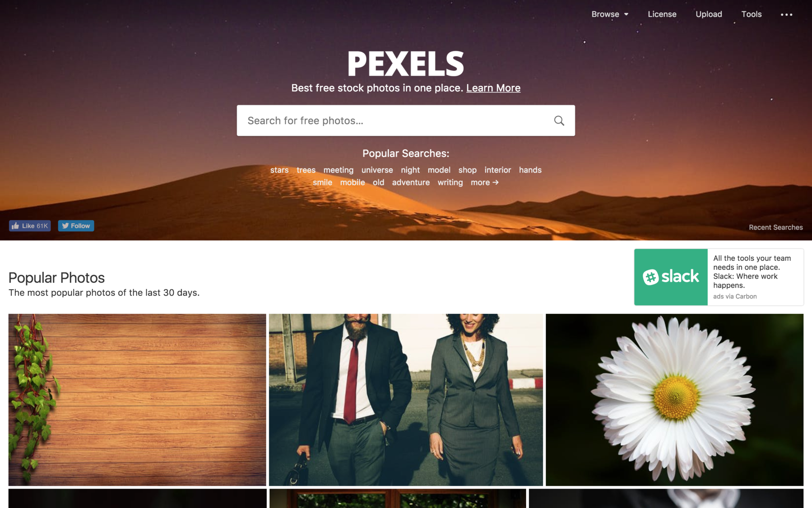This screenshot has height=508, width=812.
Task: Click the PEXELS logo
Action: tap(406, 63)
